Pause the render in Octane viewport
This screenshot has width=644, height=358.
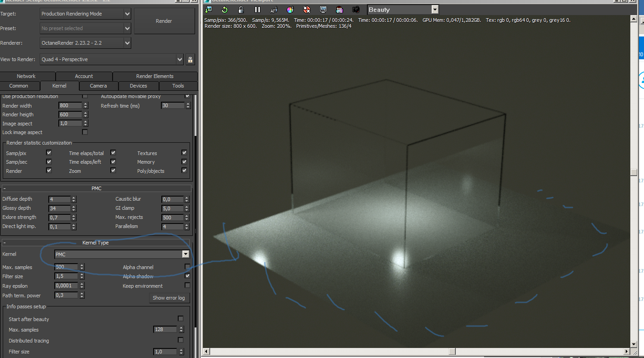(258, 9)
